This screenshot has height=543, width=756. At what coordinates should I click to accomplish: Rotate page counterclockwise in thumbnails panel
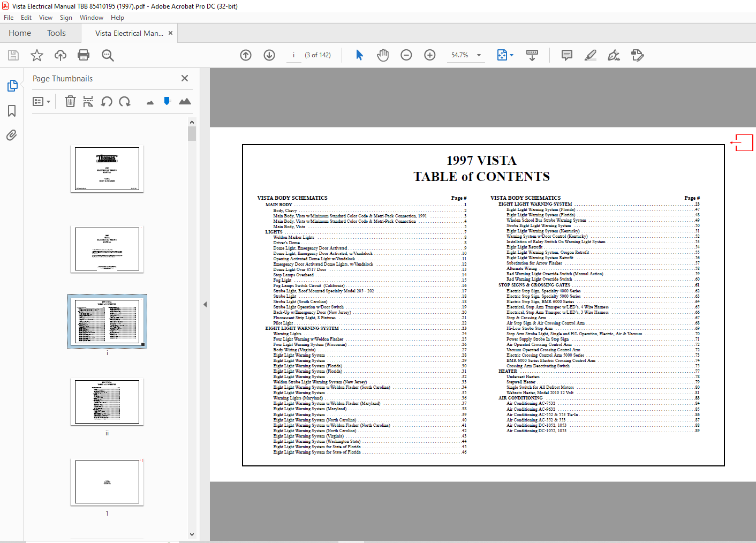(x=107, y=101)
